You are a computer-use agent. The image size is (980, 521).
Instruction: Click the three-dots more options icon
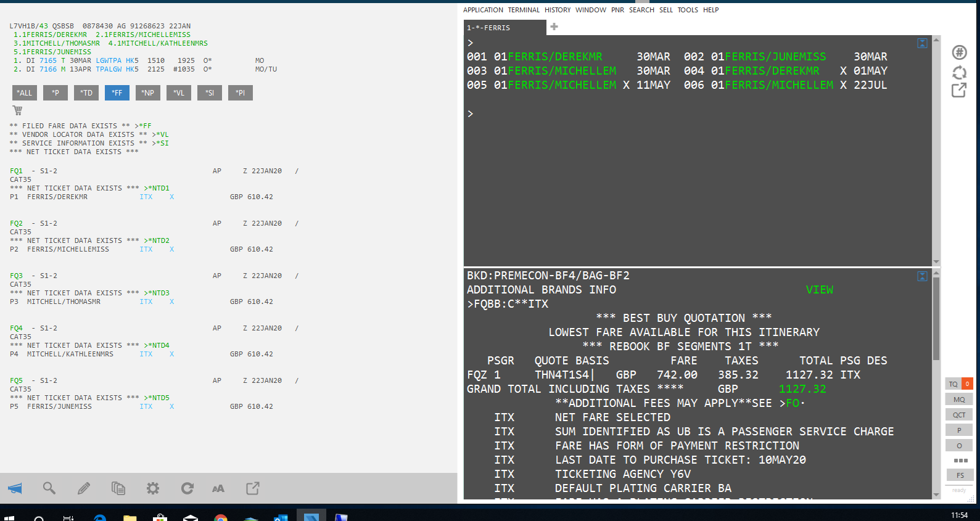click(960, 461)
